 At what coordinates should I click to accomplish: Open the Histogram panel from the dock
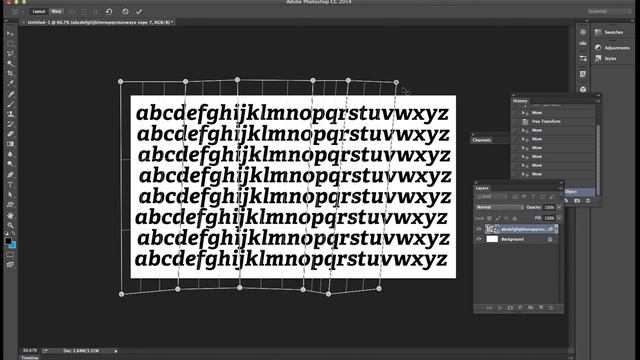coord(583,43)
